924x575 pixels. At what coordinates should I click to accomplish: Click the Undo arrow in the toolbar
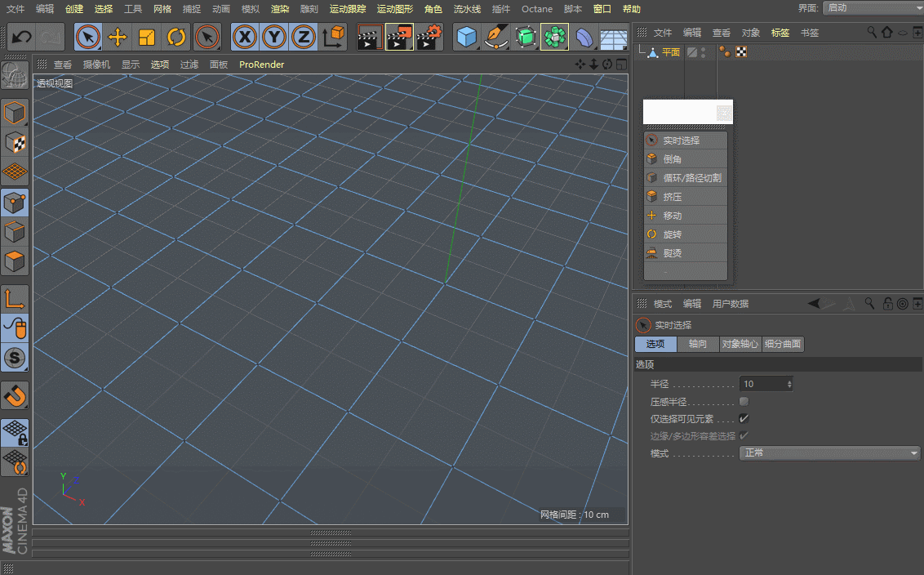22,37
